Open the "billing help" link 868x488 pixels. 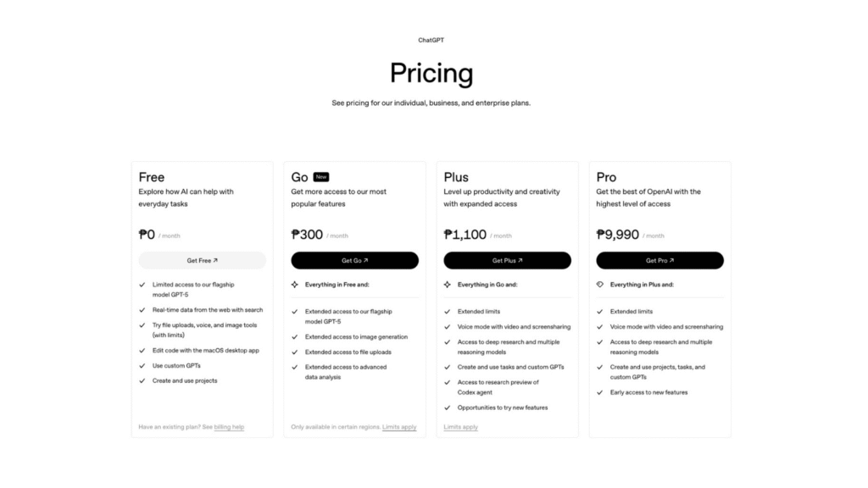[x=229, y=427]
